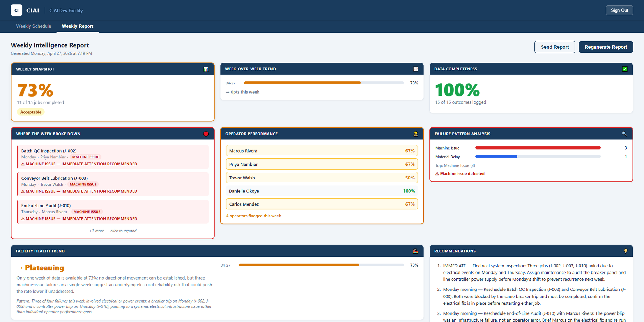Sign out using the Sign Out button
The height and width of the screenshot is (322, 644).
619,10
